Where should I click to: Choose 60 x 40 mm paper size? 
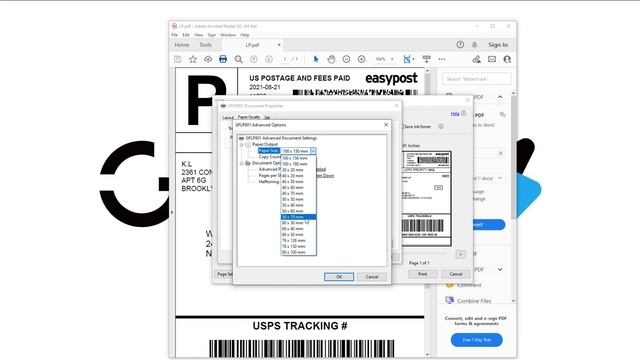point(298,229)
